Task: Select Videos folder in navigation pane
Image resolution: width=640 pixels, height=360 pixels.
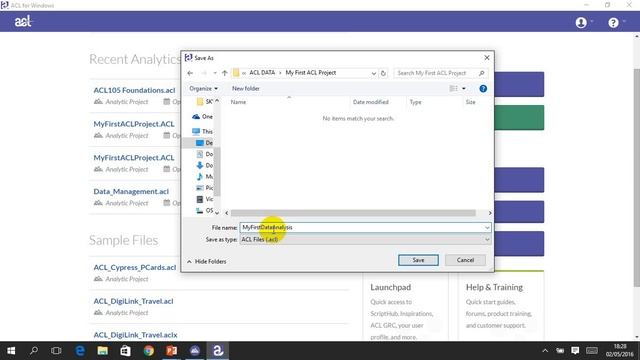Action: click(x=204, y=199)
